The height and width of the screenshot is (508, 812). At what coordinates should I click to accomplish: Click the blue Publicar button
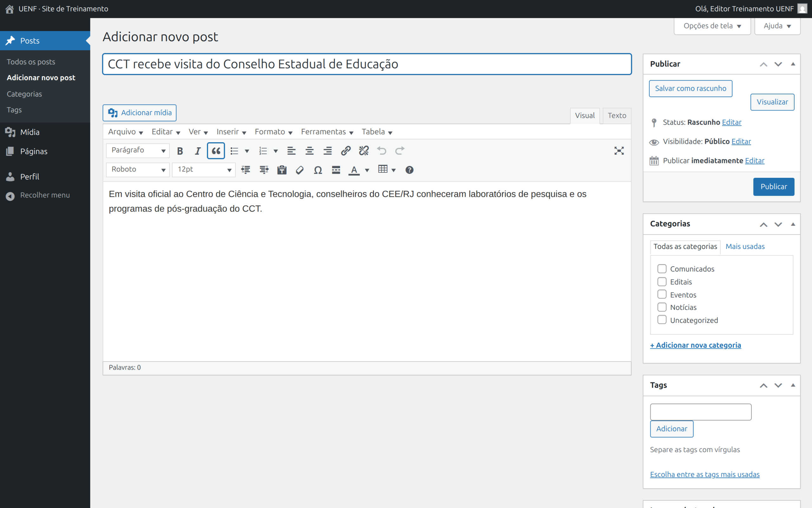pos(773,187)
